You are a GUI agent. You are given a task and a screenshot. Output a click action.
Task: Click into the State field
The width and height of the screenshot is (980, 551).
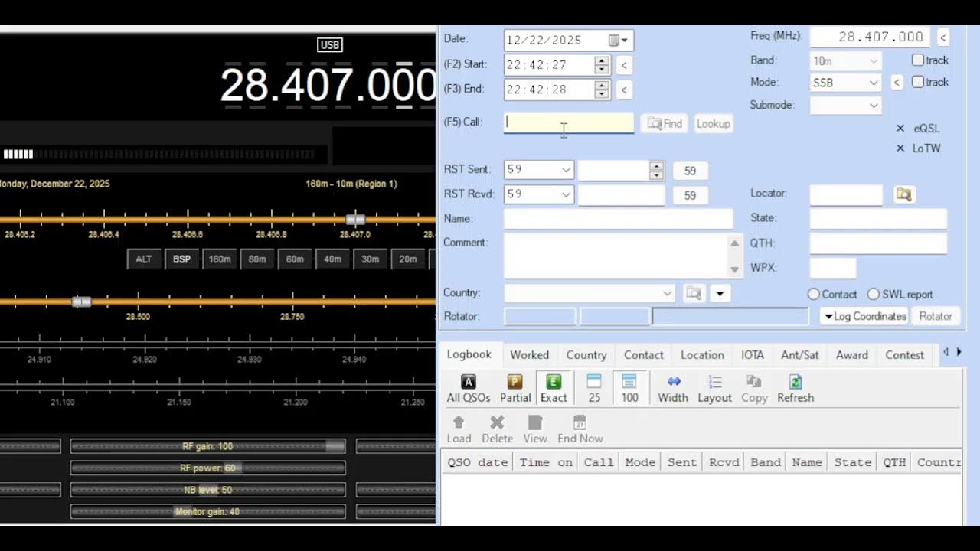[x=878, y=218]
